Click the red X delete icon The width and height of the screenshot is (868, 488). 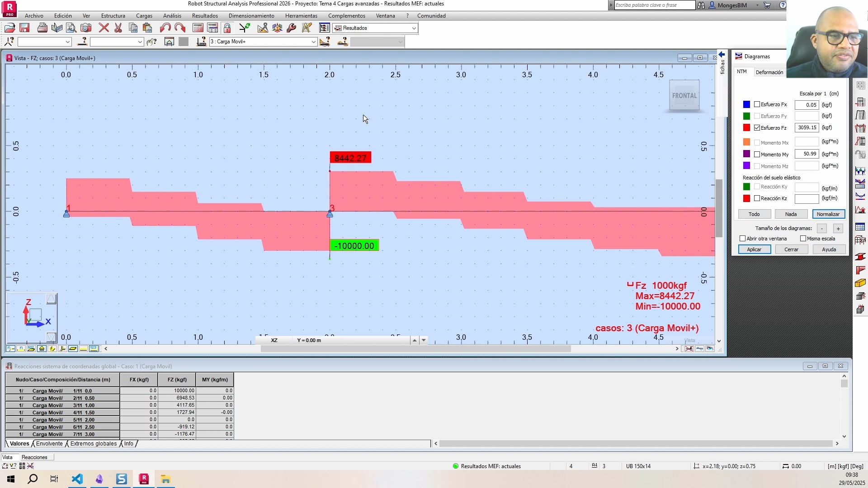tap(104, 28)
